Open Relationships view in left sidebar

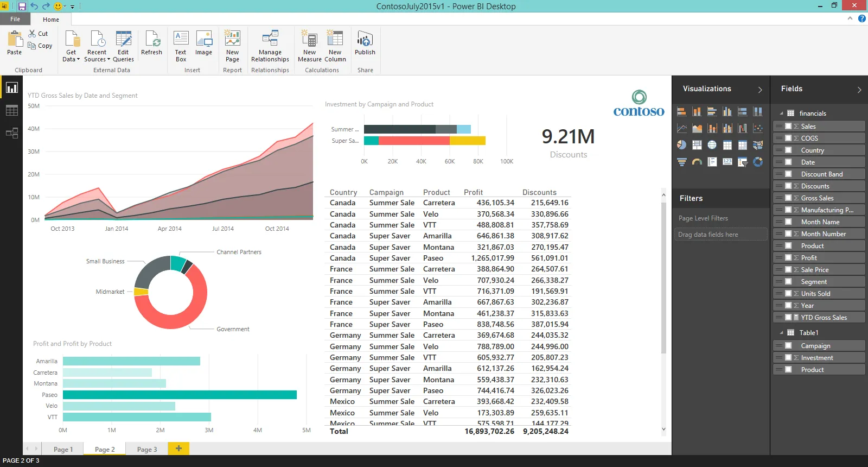pos(11,133)
